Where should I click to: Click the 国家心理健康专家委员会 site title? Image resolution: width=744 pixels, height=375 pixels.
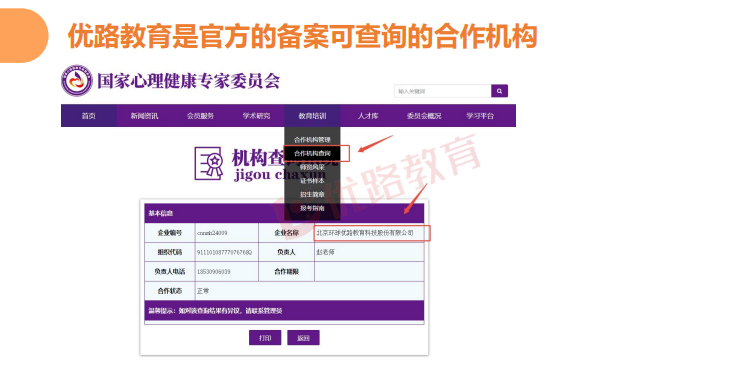pyautogui.click(x=188, y=81)
